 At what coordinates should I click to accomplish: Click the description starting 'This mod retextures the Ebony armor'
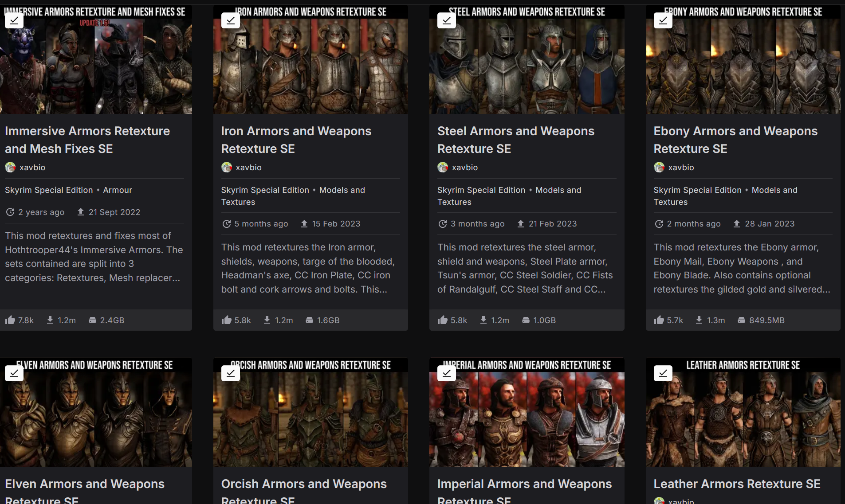[x=742, y=268]
